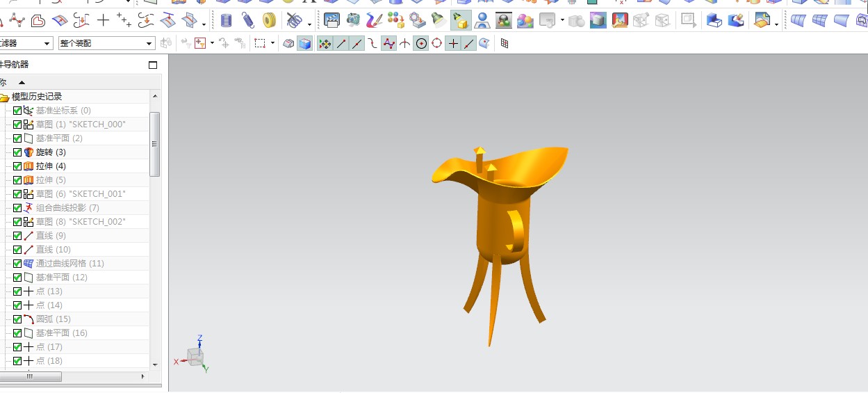Toggle Arc Center snapping

tap(421, 44)
